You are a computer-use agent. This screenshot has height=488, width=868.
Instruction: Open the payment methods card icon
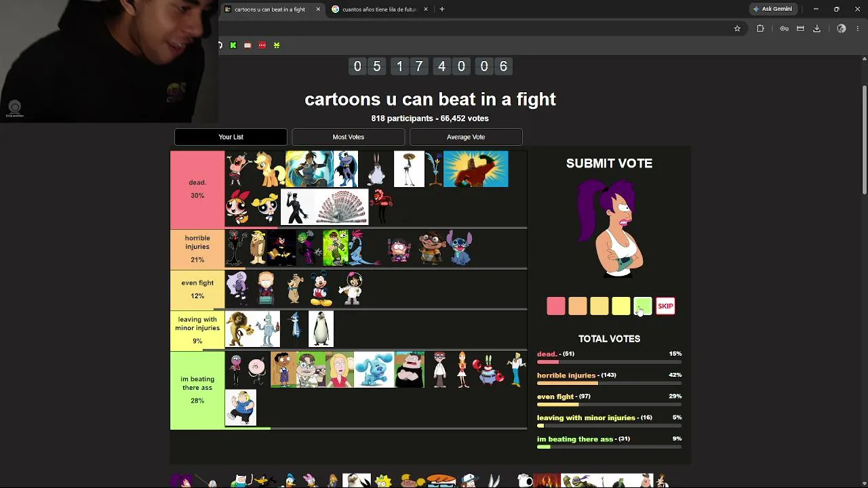[800, 28]
